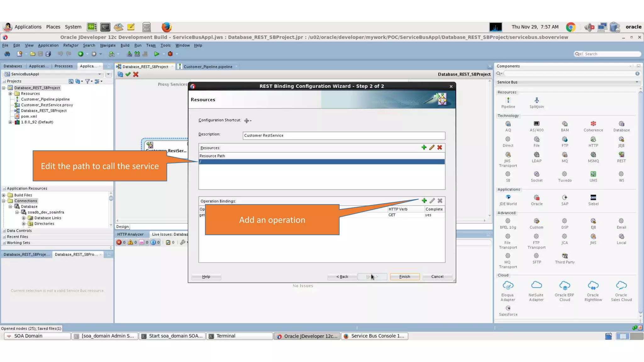644x362 pixels.
Task: Choose the Siebel application adapter
Action: [593, 200]
